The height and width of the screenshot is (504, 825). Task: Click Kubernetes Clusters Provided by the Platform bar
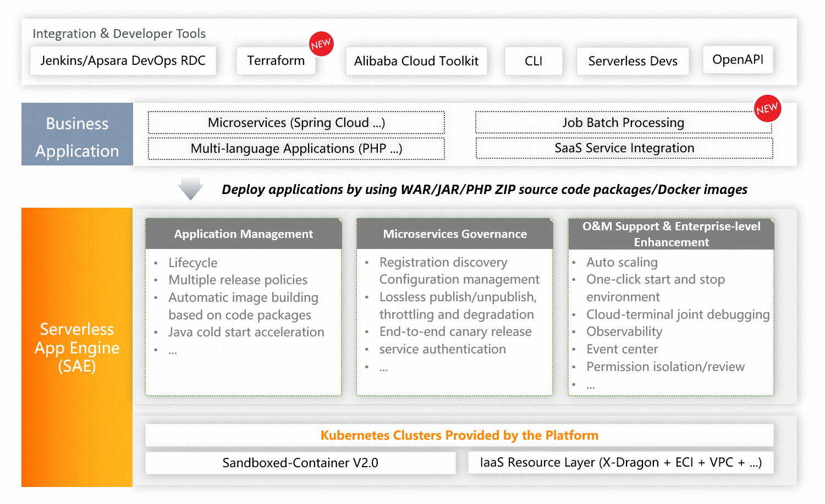(459, 435)
